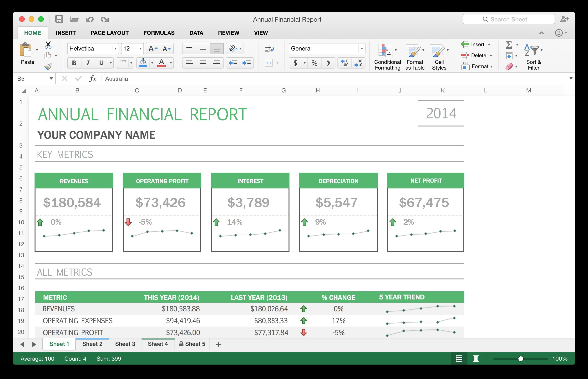Open the Helvetica font dropdown
Viewport: 588px width, 379px height.
click(x=115, y=48)
